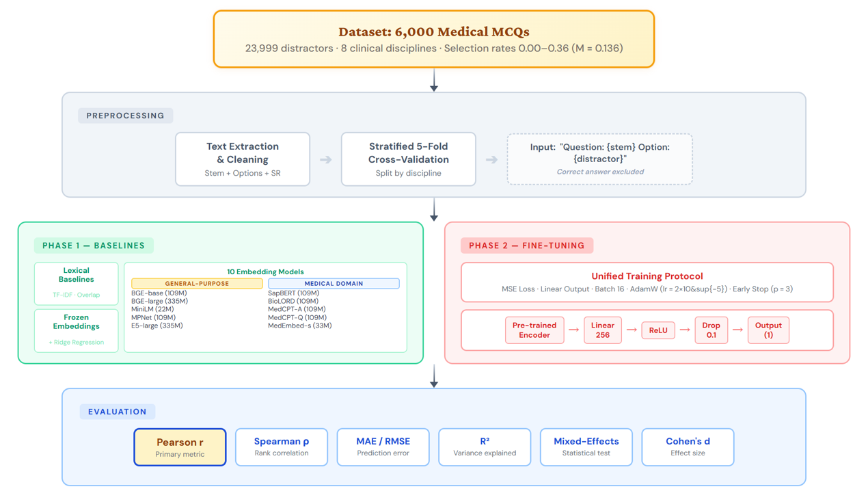This screenshot has width=868, height=491.
Task: Click the 'Stem + Options + SR' caption
Action: point(243,173)
